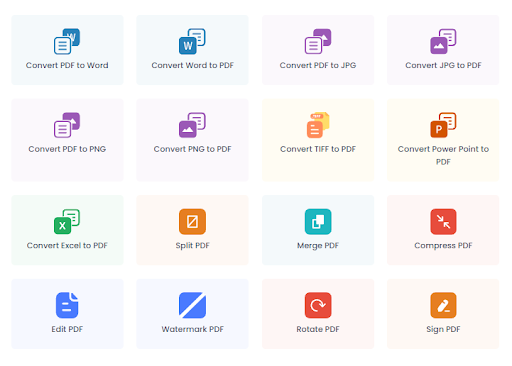Select the Sign PDF text label
Viewport: 512px width, 366px height.
point(443,329)
